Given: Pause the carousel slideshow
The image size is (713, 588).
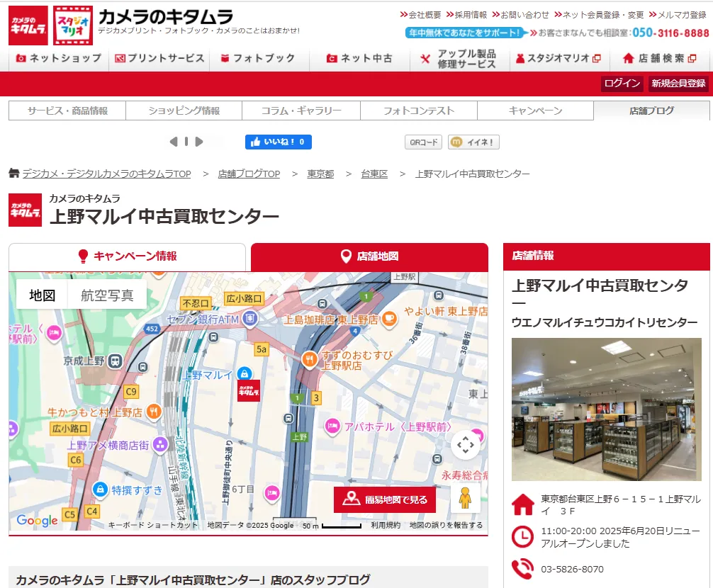Looking at the screenshot, I should (x=186, y=142).
